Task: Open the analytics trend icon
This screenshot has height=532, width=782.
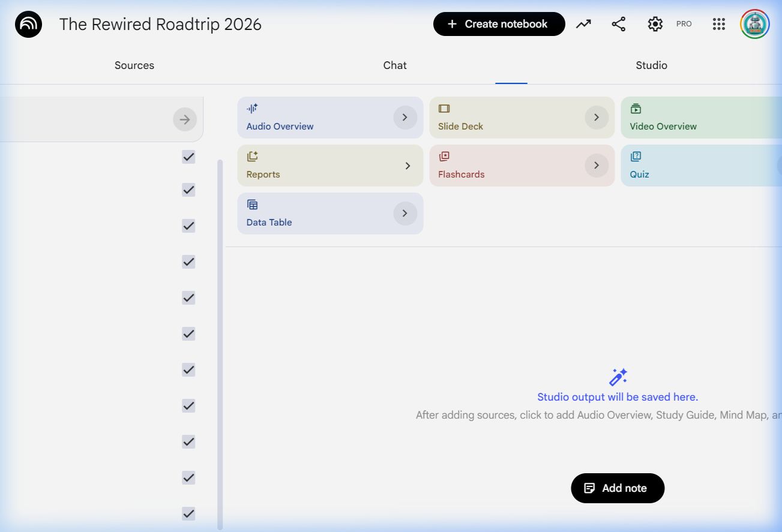Action: point(583,24)
